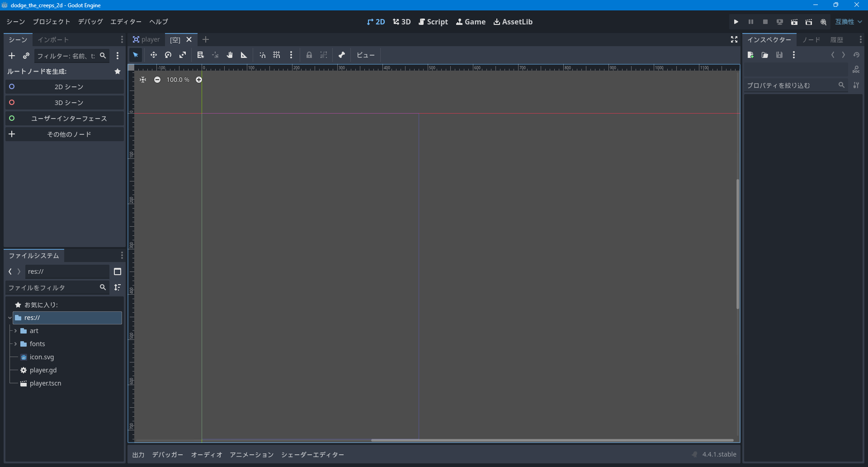The width and height of the screenshot is (868, 467).
Task: Focus the プロパティを絞り込む filter field
Action: (x=796, y=85)
